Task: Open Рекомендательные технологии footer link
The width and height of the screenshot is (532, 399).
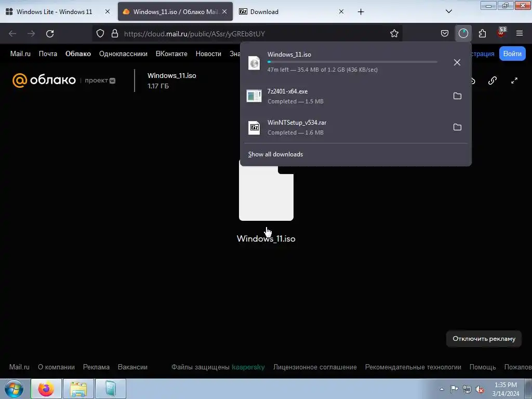Action: click(x=413, y=367)
